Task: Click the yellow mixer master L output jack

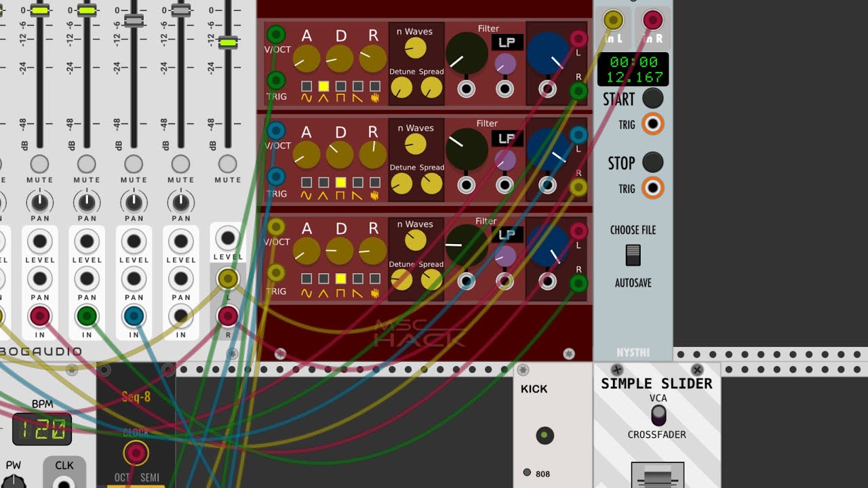Action: tap(228, 279)
